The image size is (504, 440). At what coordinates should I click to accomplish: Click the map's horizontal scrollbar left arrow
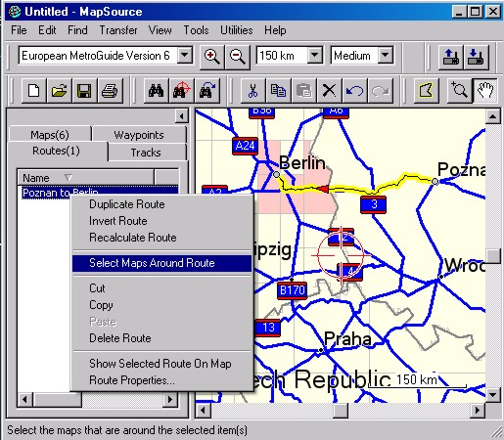204,411
